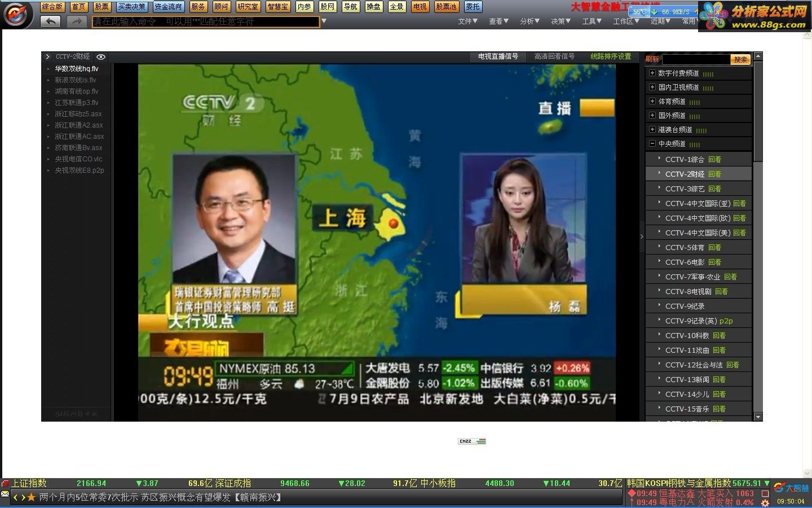This screenshot has width=812, height=508.
Task: Select the 央视双线E8.p2p stream source
Action: (x=80, y=170)
